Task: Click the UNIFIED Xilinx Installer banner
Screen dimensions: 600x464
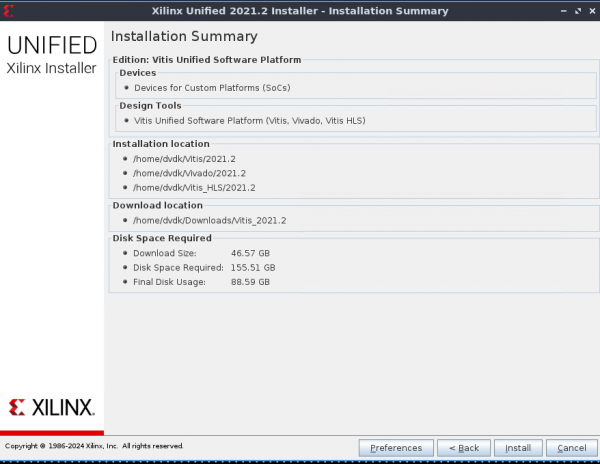Action: pyautogui.click(x=52, y=55)
